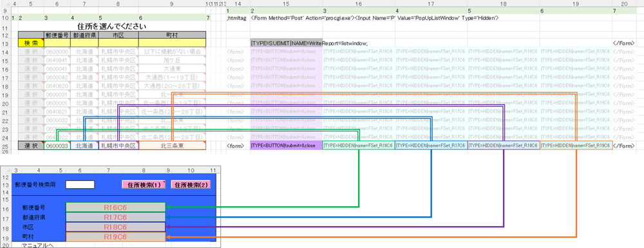Click the マニュアルへ link text
The image size is (644, 248).
pos(38,245)
